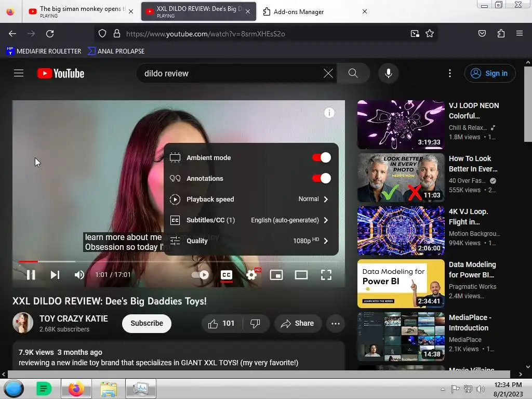This screenshot has height=399, width=532.
Task: Open MediaPlace Introduction video
Action: 401,336
